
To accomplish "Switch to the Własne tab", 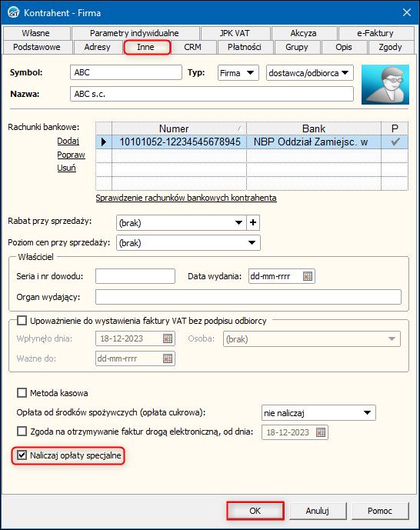I will click(36, 33).
